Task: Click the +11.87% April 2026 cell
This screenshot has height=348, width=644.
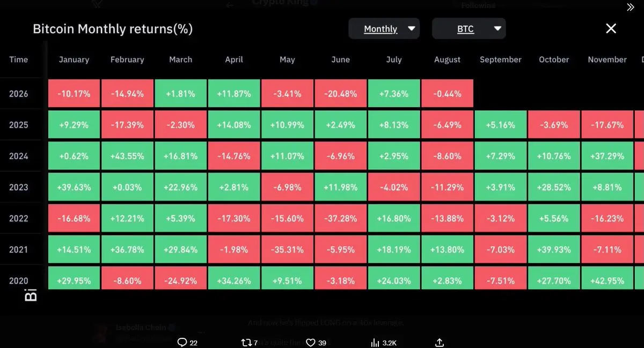Action: coord(234,94)
